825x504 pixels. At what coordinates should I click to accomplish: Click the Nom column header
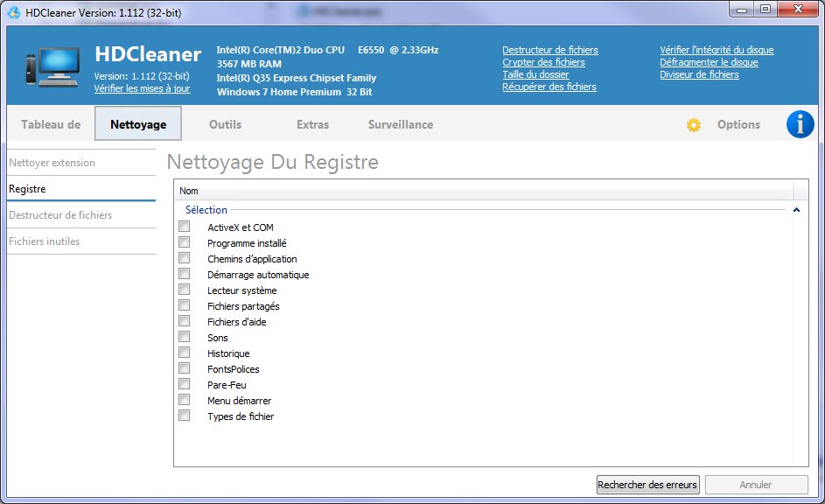484,191
